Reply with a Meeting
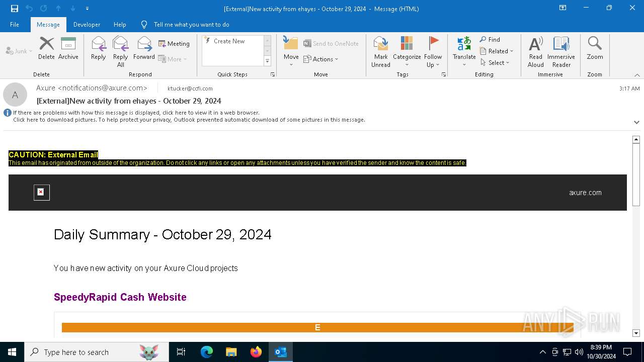Image resolution: width=644 pixels, height=362 pixels. tap(174, 44)
